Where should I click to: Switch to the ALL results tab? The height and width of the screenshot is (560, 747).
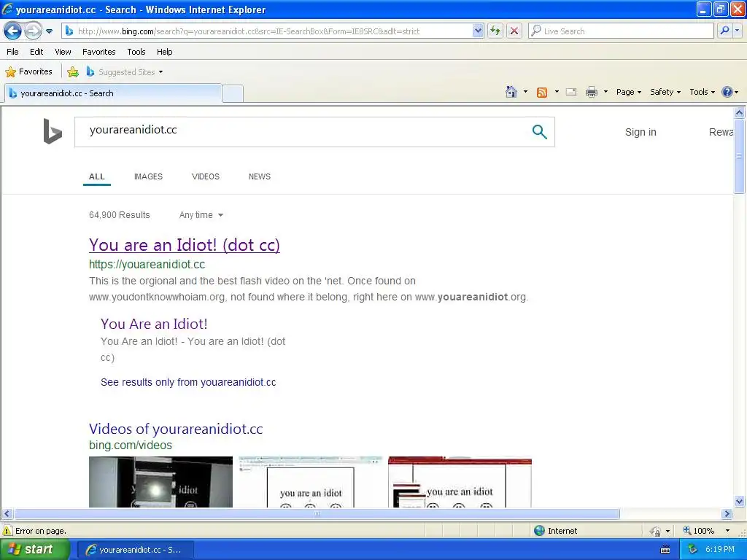97,176
